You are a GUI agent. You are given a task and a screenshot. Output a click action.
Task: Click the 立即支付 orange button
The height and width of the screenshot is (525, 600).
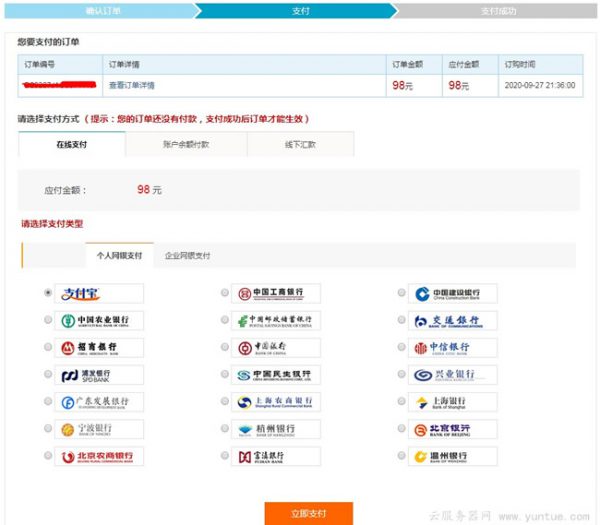pos(308,513)
